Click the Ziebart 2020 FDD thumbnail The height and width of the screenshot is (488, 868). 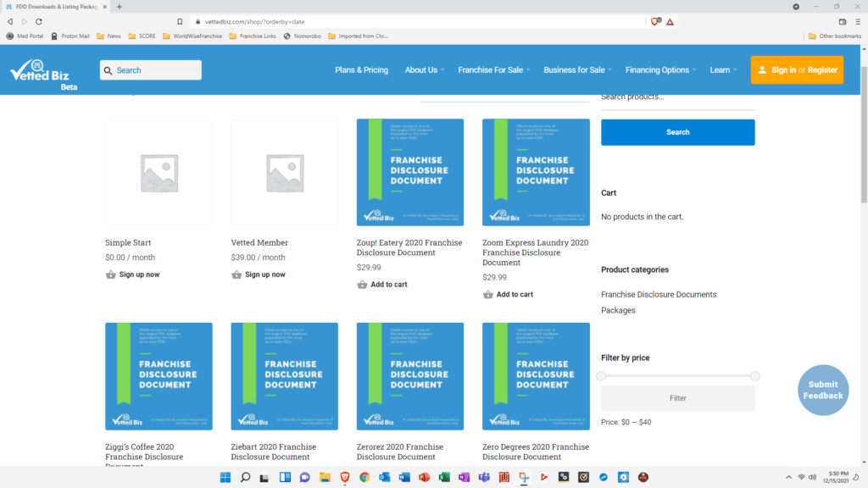pyautogui.click(x=285, y=376)
